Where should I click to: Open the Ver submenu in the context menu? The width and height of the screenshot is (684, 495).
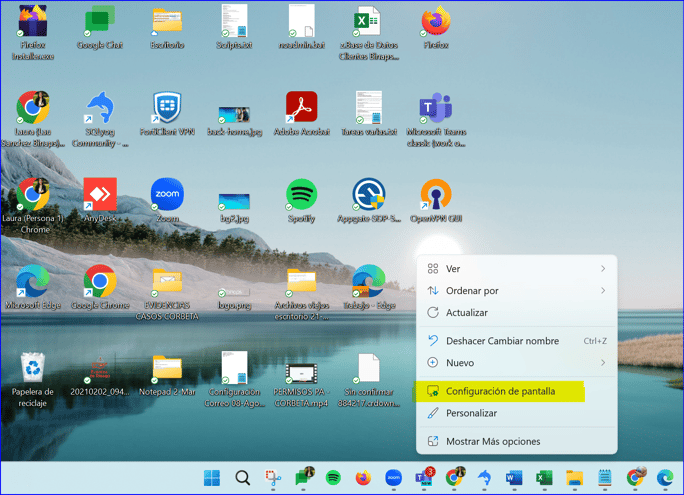point(517,269)
